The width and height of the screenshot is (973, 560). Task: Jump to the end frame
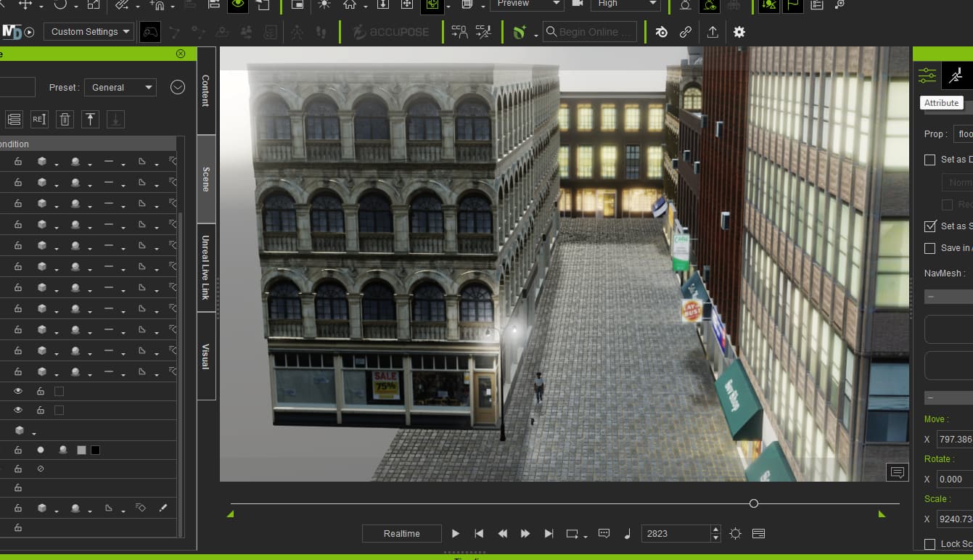coord(549,533)
